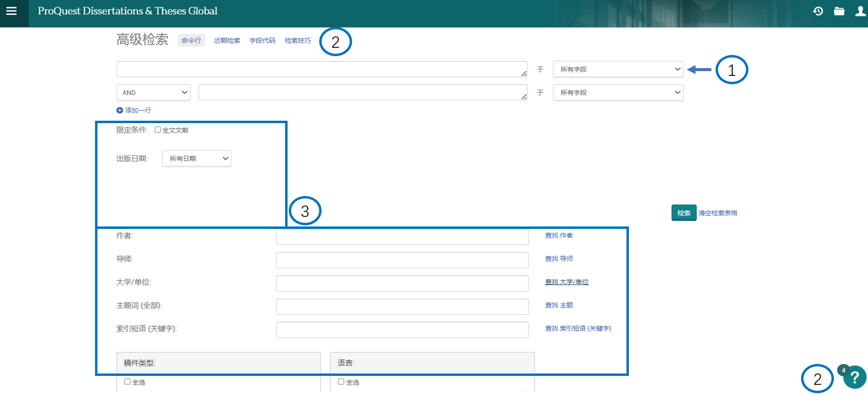The image size is (868, 395).
Task: Open the 字段代码 field codes link
Action: (262, 41)
